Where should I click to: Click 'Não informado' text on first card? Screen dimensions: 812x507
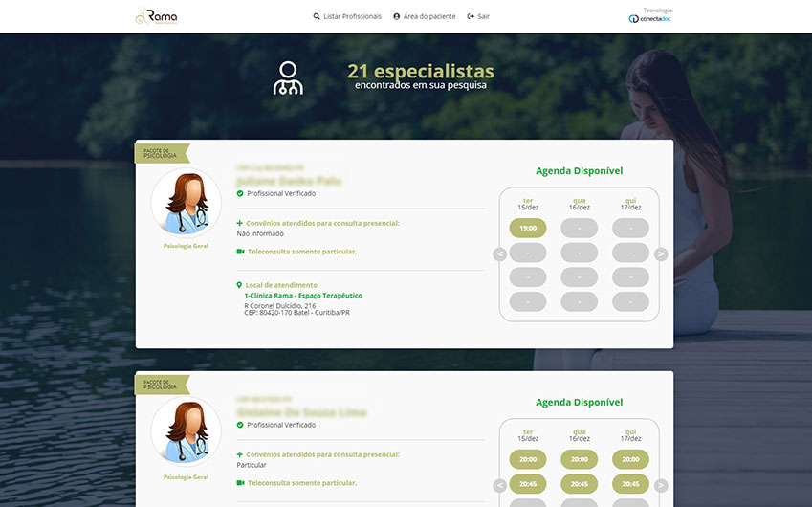[x=260, y=233]
